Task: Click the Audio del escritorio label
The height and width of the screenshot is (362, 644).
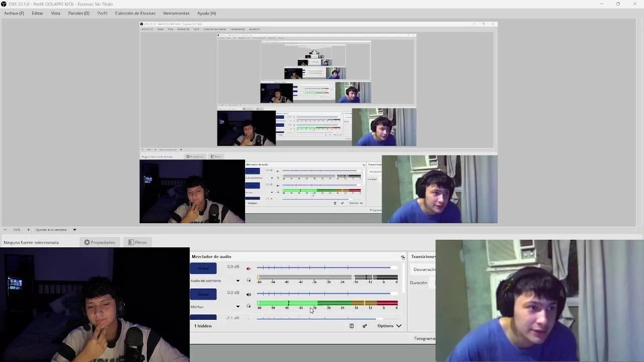Action: [x=206, y=281]
